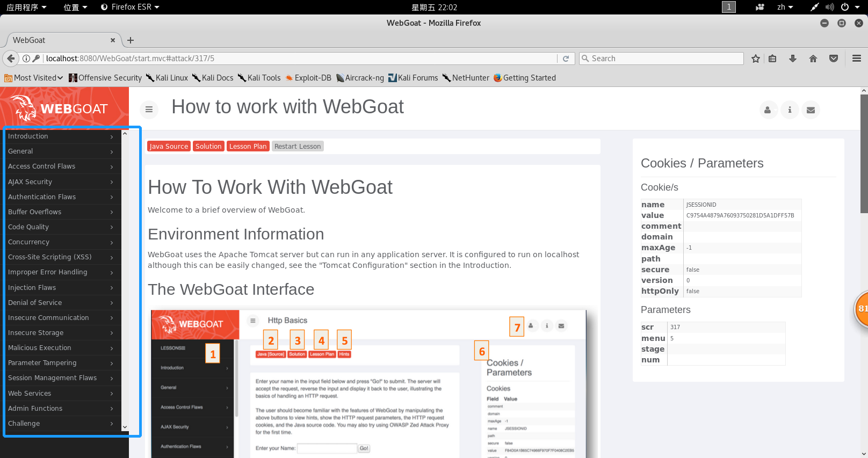The image size is (868, 458).
Task: Open Offensive Security bookmark
Action: pyautogui.click(x=105, y=78)
